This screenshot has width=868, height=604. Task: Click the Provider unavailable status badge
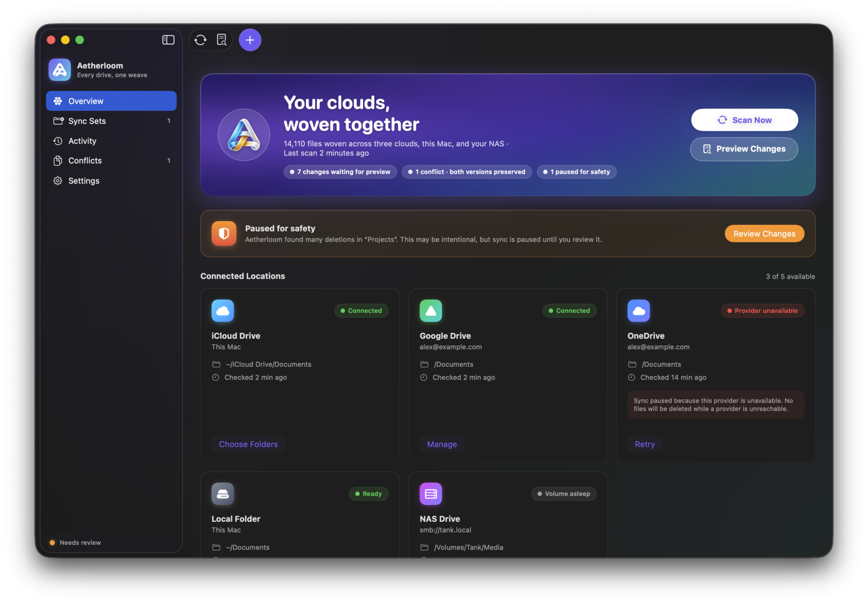[x=762, y=311]
